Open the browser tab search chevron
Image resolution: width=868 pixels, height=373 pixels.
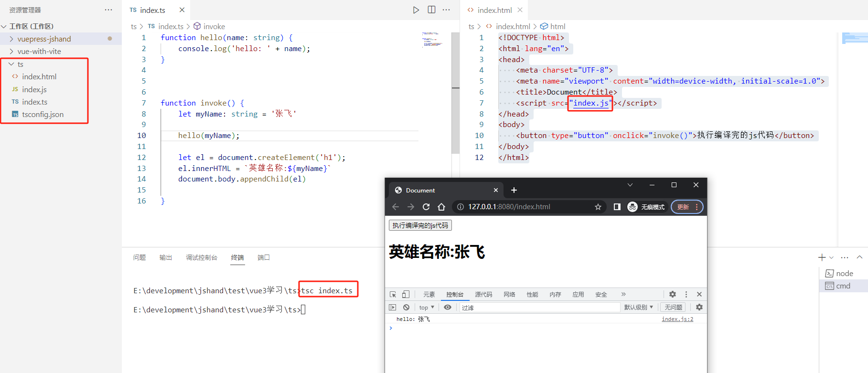coord(630,185)
